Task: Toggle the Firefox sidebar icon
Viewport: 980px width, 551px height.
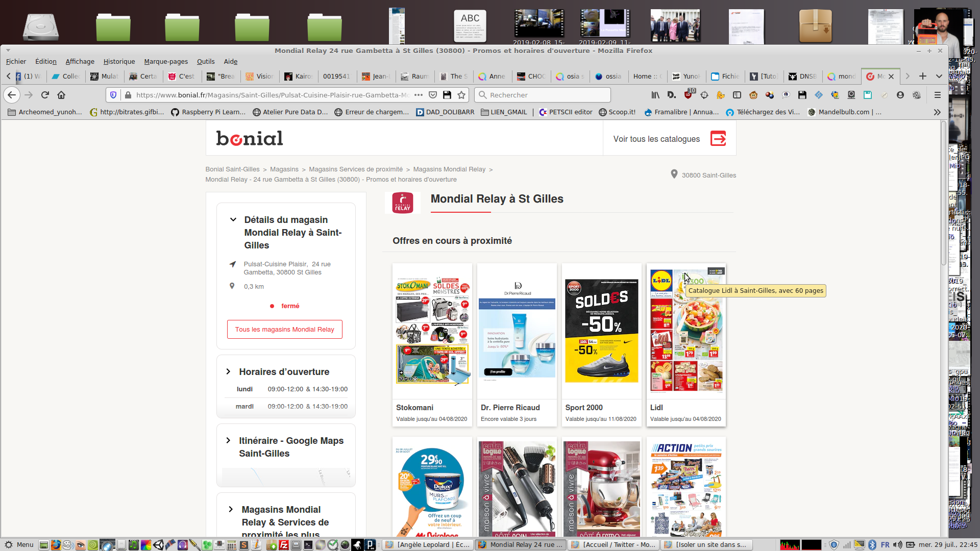Action: pyautogui.click(x=737, y=95)
